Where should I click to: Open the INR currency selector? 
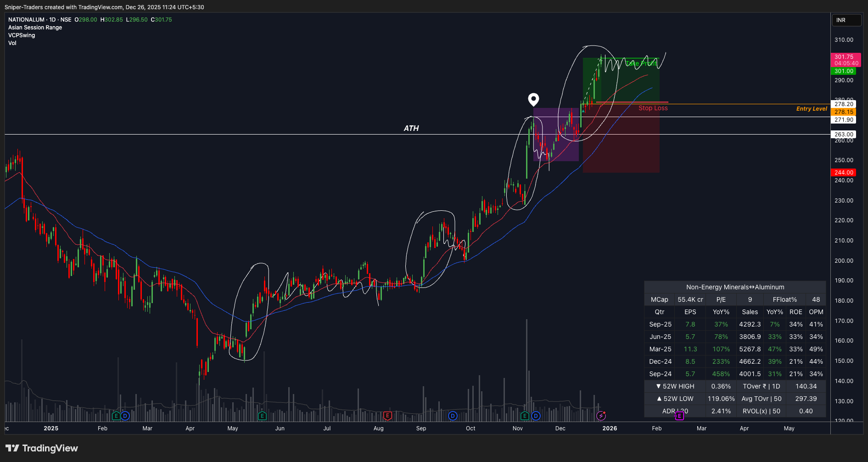pos(846,20)
